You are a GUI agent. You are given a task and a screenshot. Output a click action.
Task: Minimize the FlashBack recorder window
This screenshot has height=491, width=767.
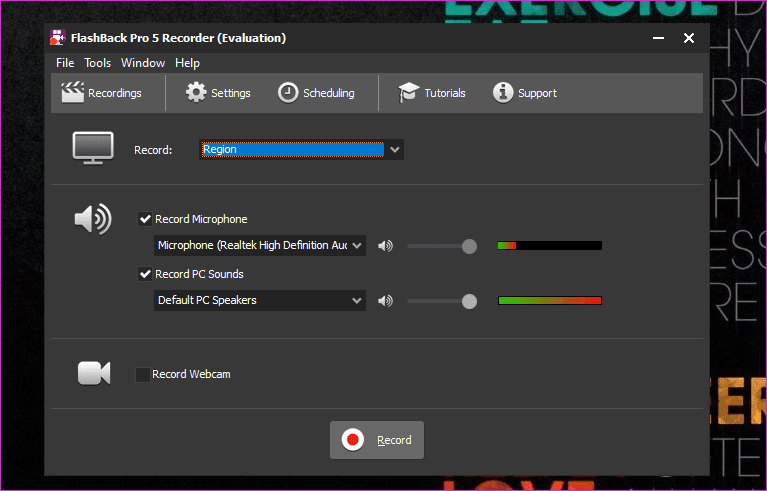658,38
